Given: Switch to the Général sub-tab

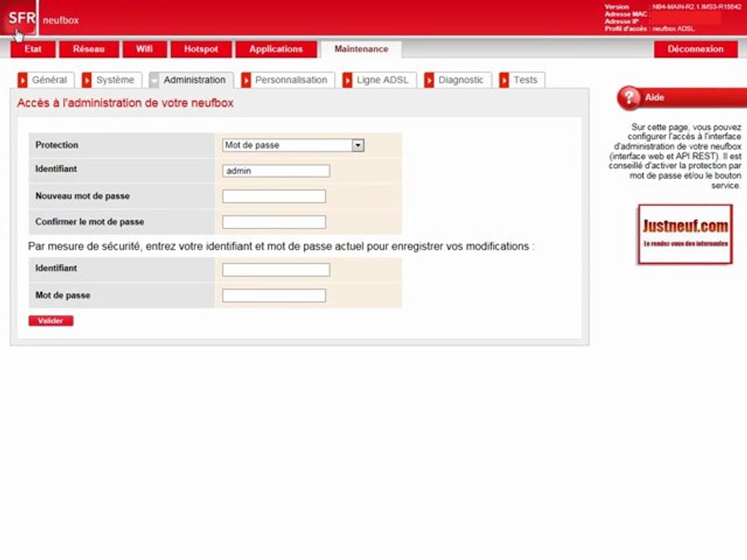Looking at the screenshot, I should 46,80.
